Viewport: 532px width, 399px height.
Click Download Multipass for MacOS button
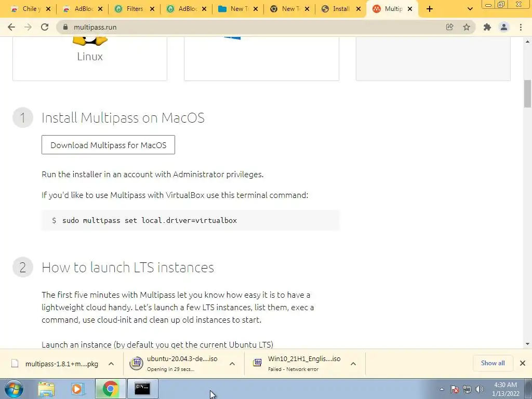click(108, 145)
